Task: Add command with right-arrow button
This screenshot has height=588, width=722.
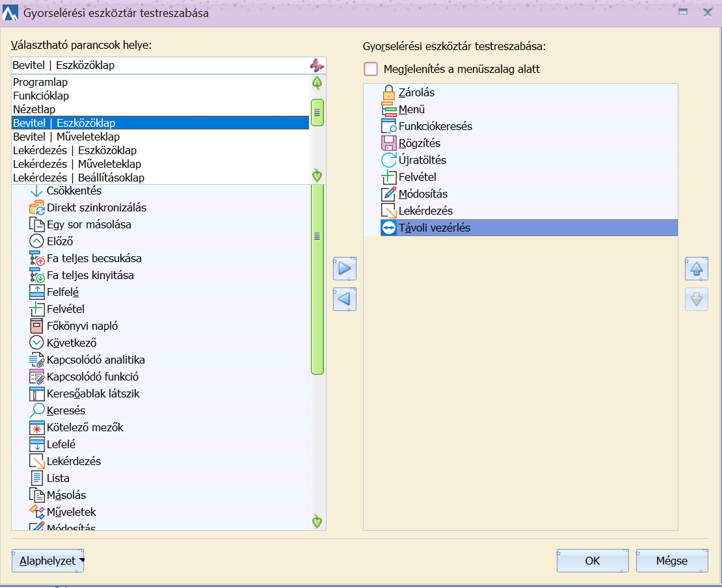Action: tap(345, 269)
